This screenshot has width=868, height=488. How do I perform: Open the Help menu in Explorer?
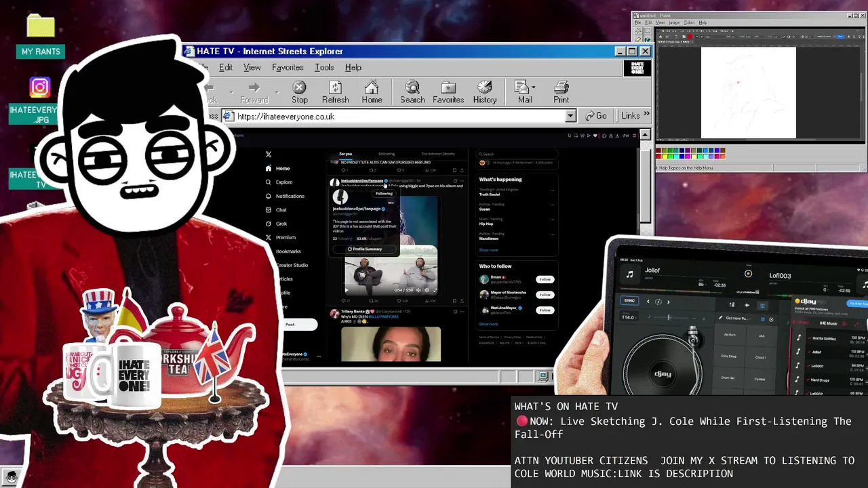pos(353,67)
